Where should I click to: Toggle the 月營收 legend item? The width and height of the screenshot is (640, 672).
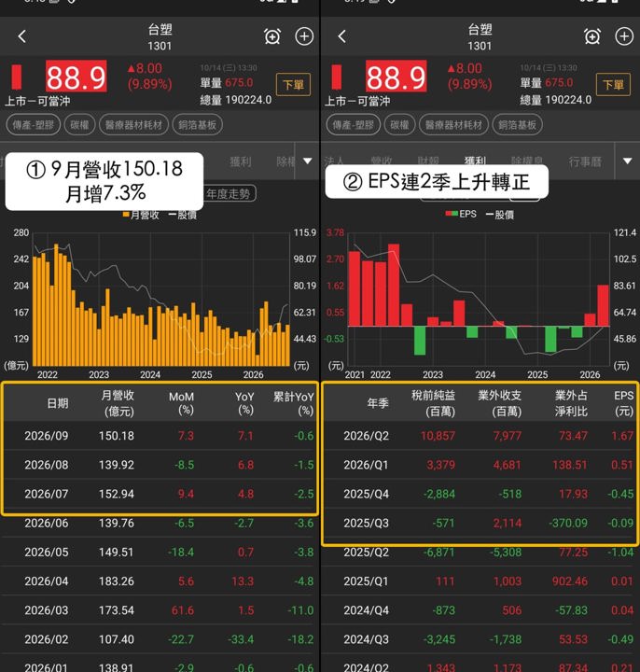[x=141, y=215]
